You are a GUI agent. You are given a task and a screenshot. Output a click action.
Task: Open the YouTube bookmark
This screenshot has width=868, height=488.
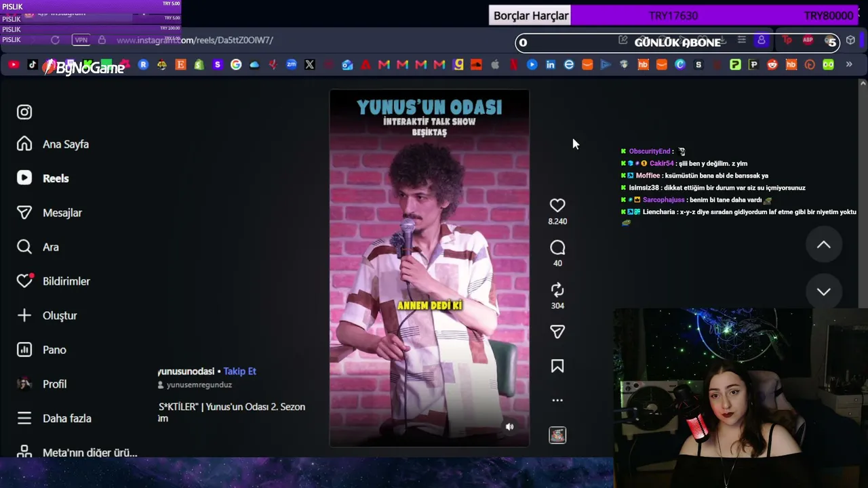click(14, 64)
